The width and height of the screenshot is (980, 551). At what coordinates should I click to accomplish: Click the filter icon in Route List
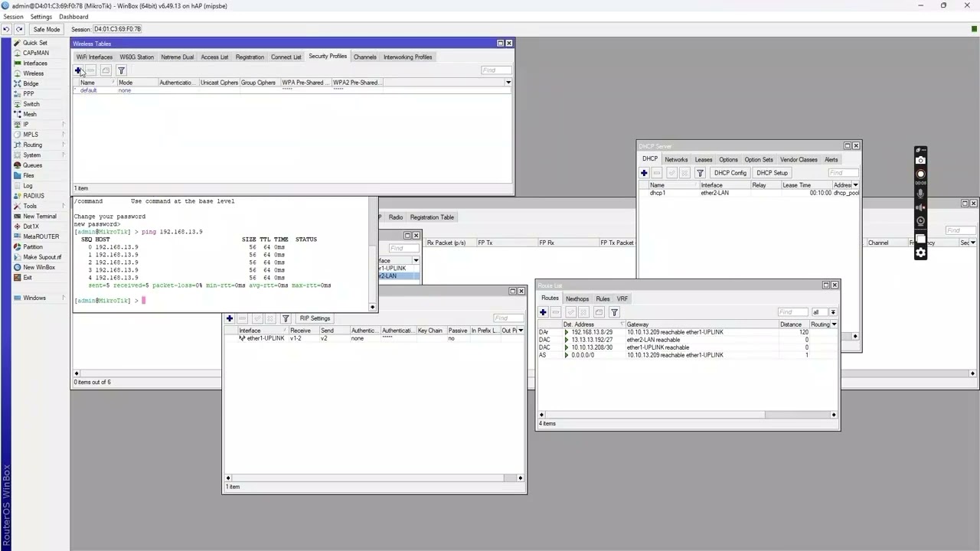point(614,312)
